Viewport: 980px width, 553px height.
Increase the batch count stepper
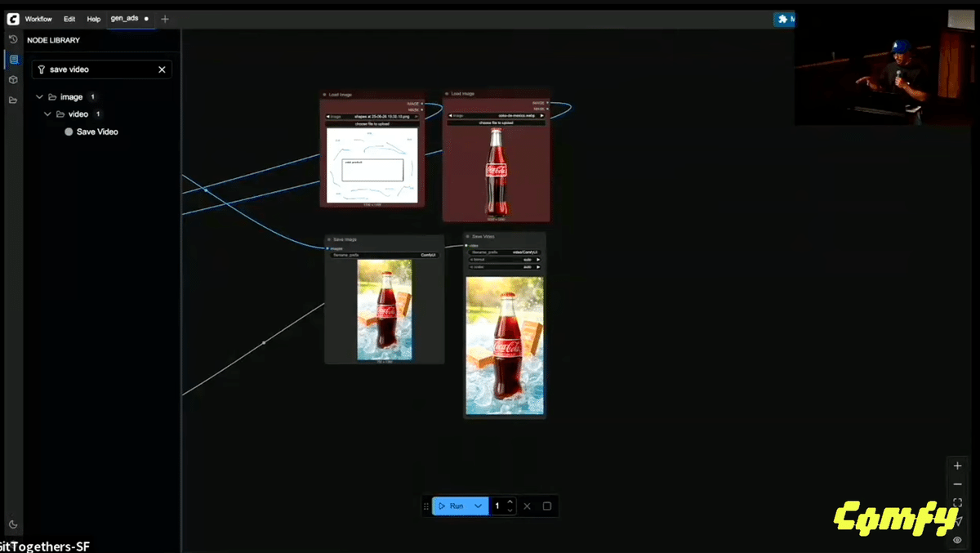(x=510, y=502)
